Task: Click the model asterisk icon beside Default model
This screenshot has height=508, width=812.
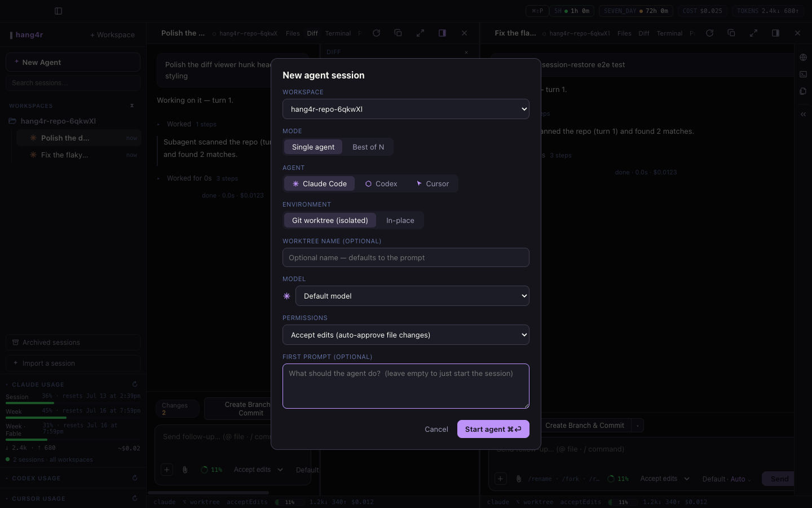Action: coord(286,296)
